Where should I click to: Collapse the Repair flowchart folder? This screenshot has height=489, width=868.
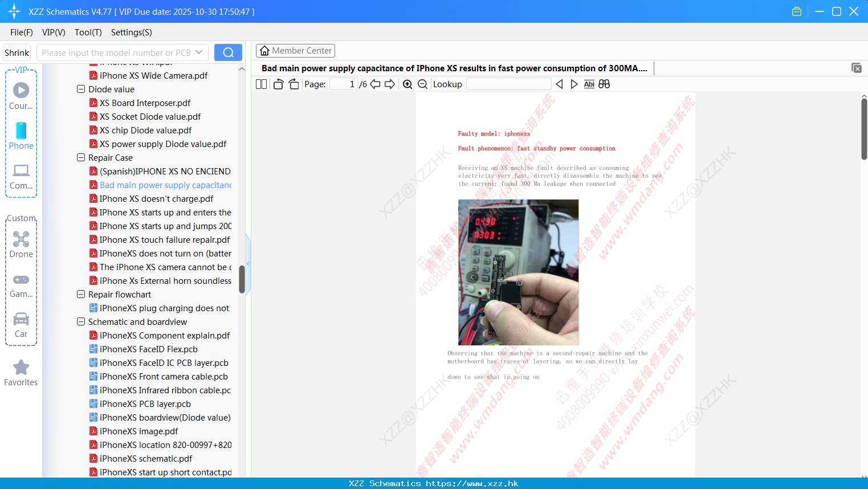81,295
